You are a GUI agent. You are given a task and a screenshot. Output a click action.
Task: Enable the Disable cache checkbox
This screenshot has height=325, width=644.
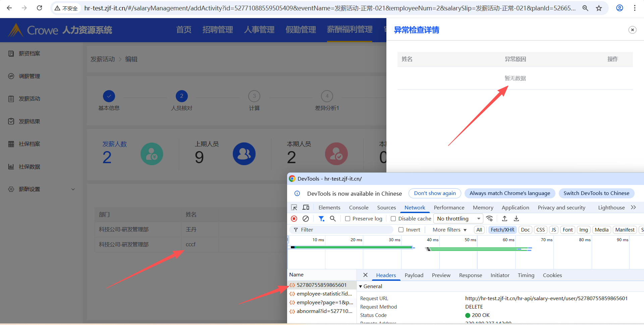click(393, 219)
